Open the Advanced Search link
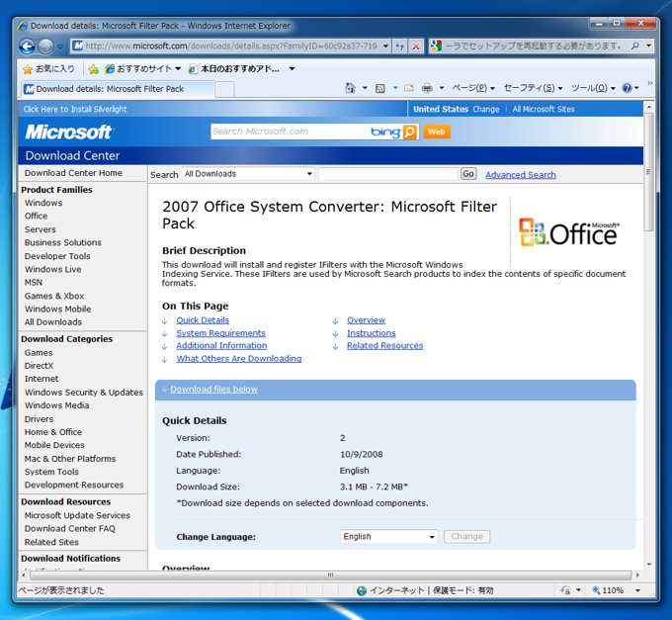 [520, 174]
